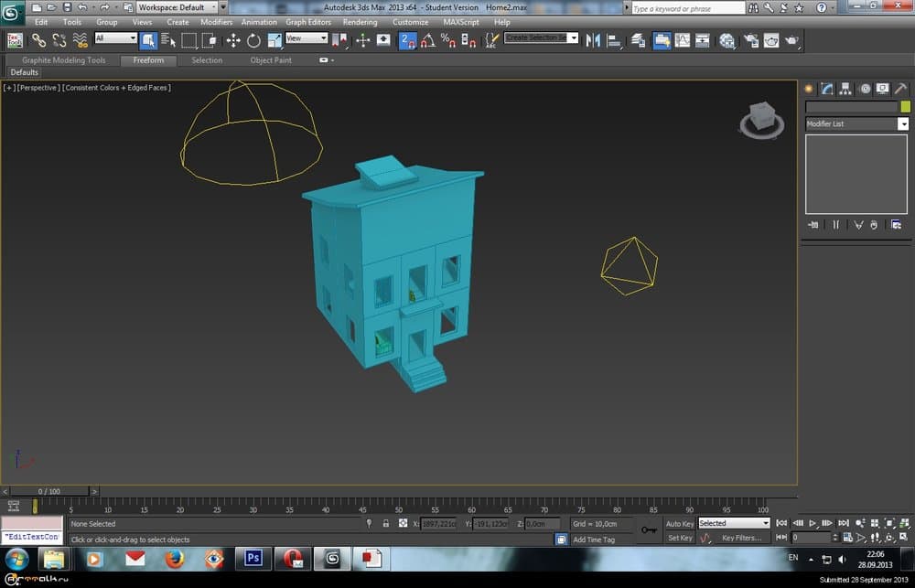This screenshot has width=915, height=588.
Task: Click the green object color swatch
Action: pyautogui.click(x=905, y=107)
